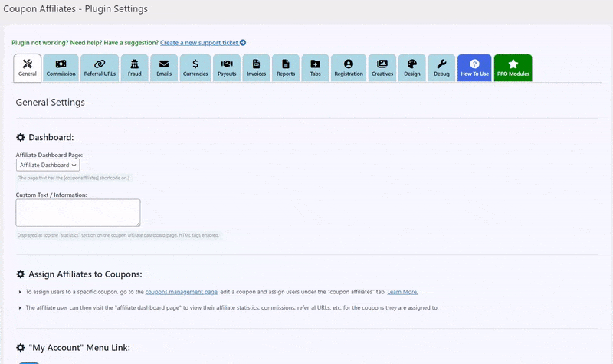Open Currencies dollar-sign tab

tap(195, 68)
